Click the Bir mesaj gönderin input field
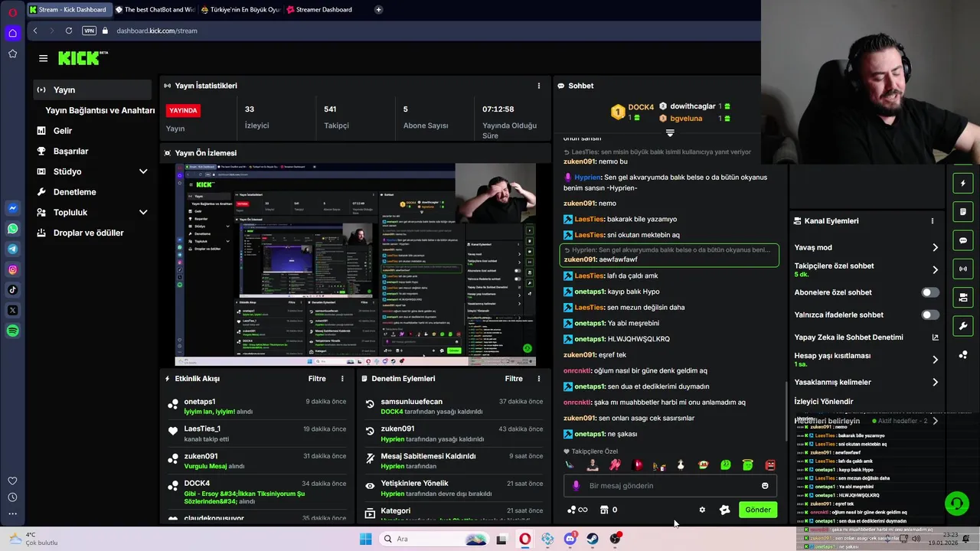The height and width of the screenshot is (551, 980). tap(670, 485)
